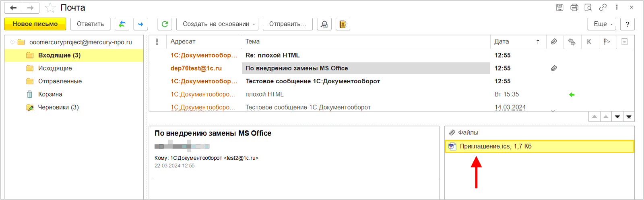Click the Ответить button

[x=90, y=24]
